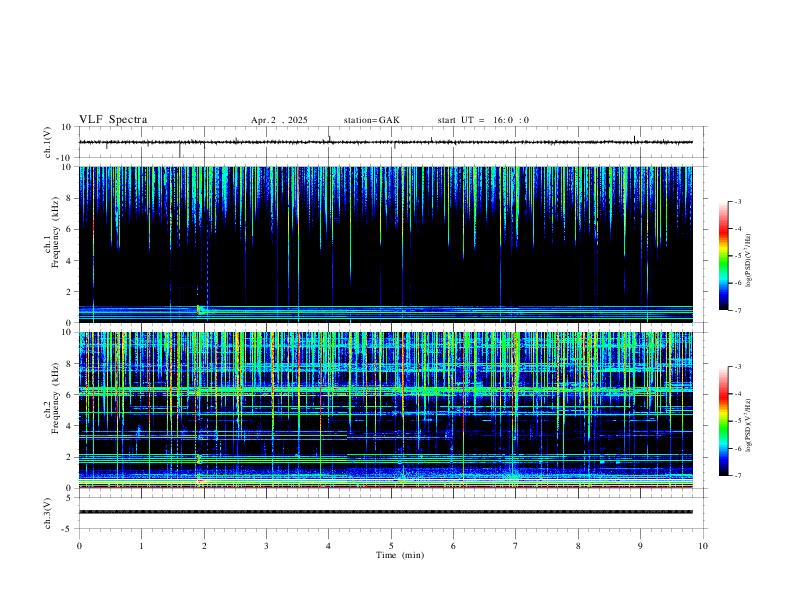Click the '-7' label on ch.2 color scale

tap(738, 476)
